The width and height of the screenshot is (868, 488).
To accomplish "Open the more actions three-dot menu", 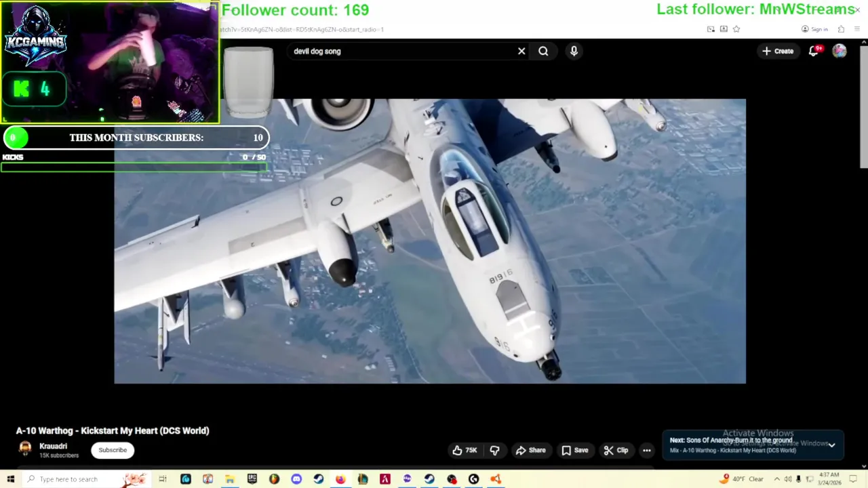I will [x=647, y=450].
